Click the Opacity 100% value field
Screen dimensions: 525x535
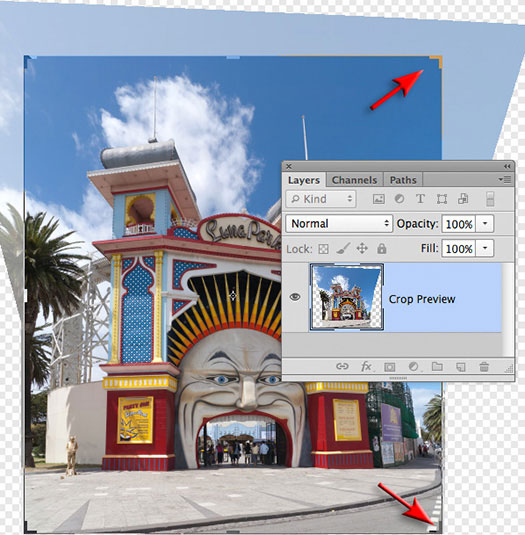pos(458,224)
